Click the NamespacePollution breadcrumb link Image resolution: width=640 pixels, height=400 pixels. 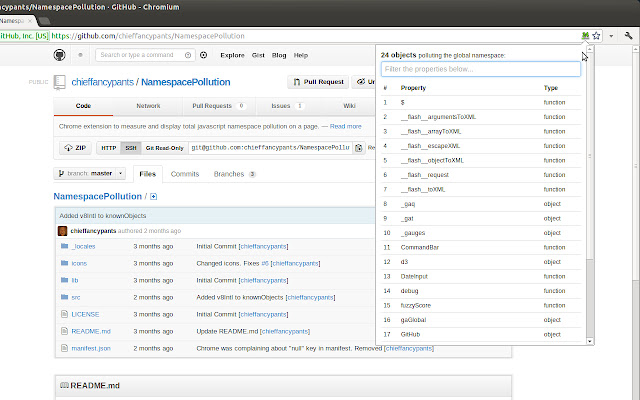pos(98,196)
